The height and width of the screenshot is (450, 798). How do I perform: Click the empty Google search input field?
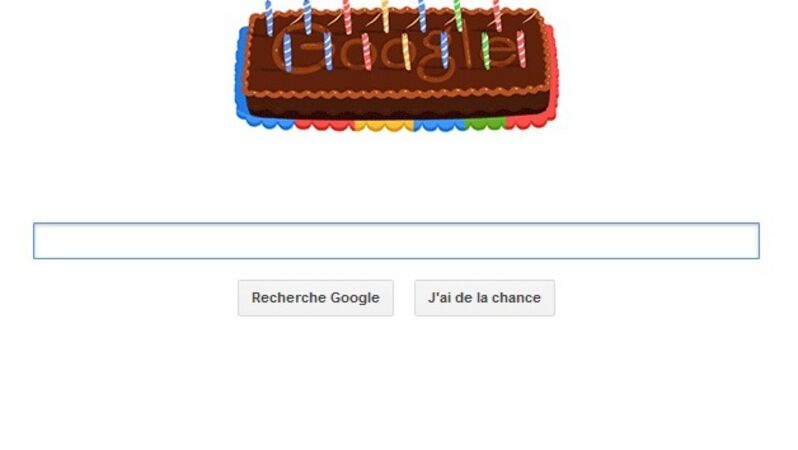coord(396,241)
